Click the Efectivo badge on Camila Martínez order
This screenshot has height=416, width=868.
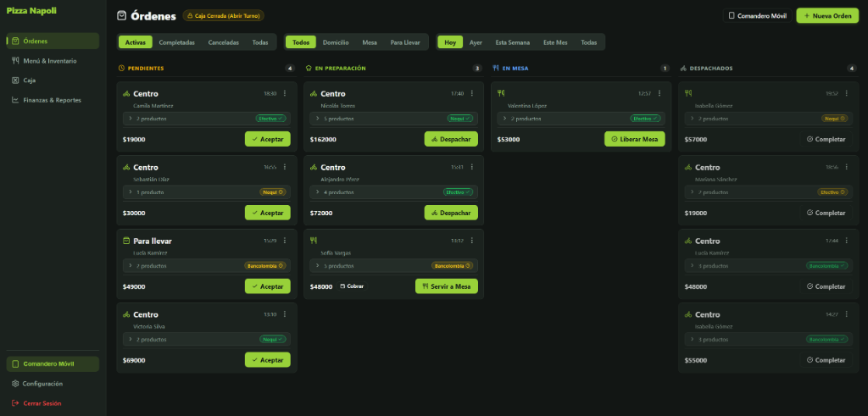(270, 119)
